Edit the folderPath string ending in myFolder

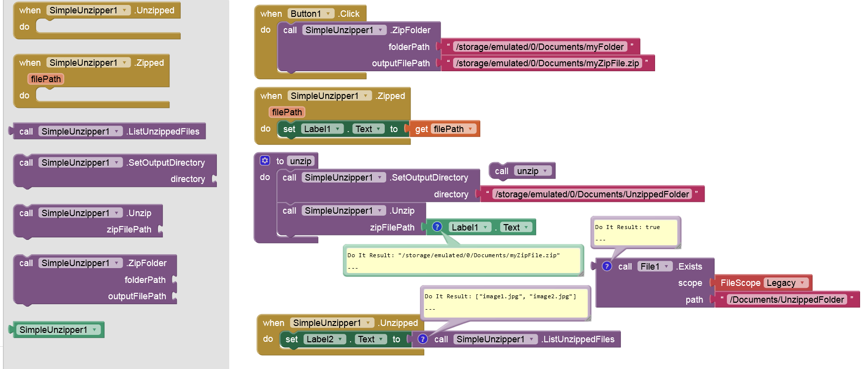click(x=540, y=47)
